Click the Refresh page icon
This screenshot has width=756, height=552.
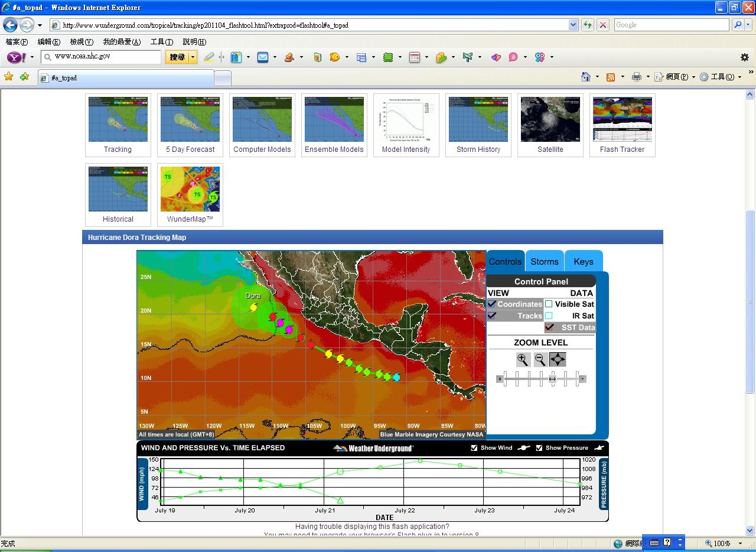tap(587, 25)
